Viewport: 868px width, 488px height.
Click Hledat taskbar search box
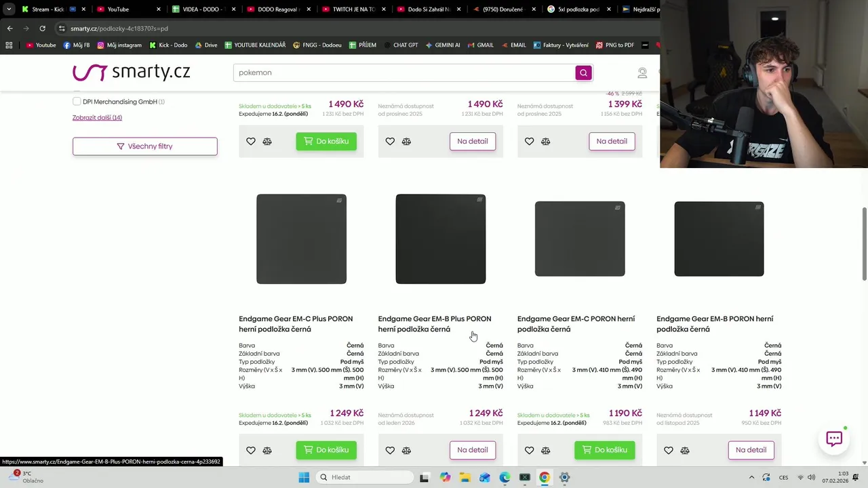(366, 477)
